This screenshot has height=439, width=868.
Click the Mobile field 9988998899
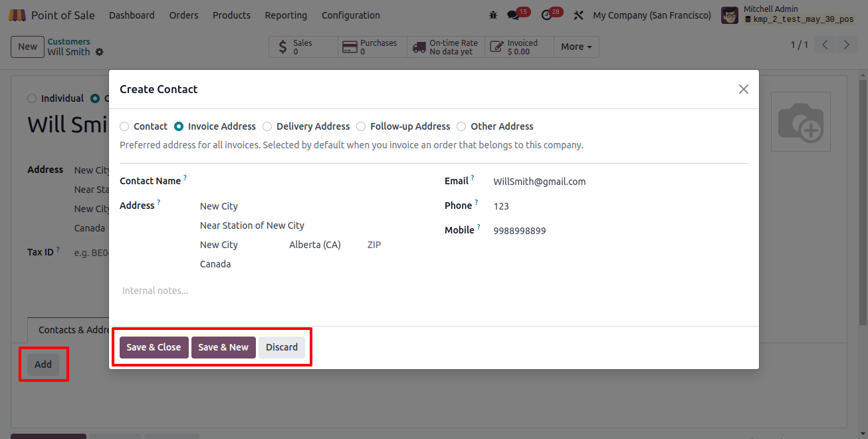pos(619,231)
